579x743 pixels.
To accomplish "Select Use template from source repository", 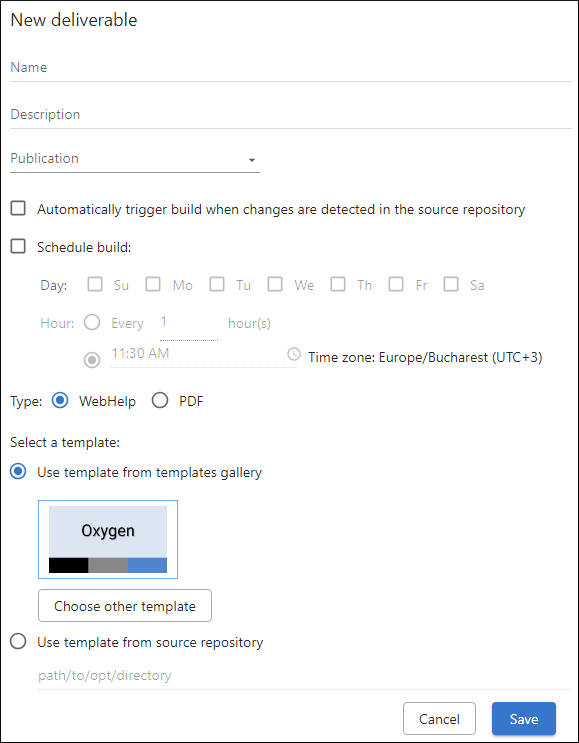I will (18, 642).
